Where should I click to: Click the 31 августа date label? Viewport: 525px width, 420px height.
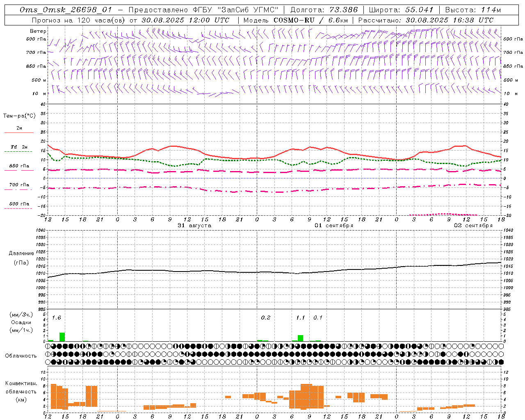[194, 226]
